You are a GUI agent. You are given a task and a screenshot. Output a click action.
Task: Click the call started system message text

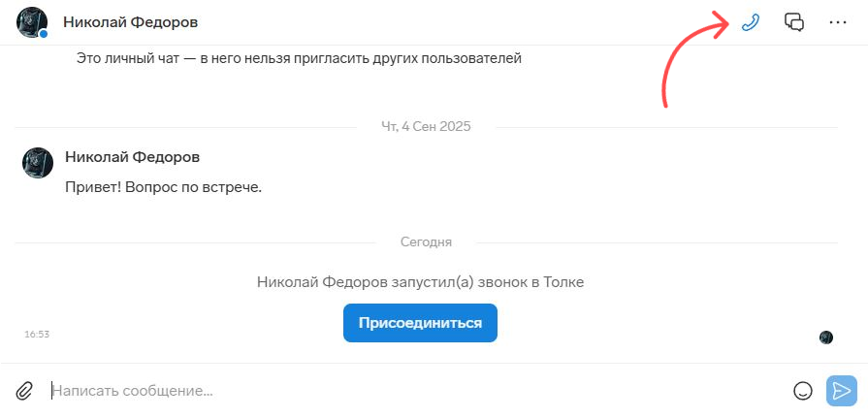click(x=420, y=282)
